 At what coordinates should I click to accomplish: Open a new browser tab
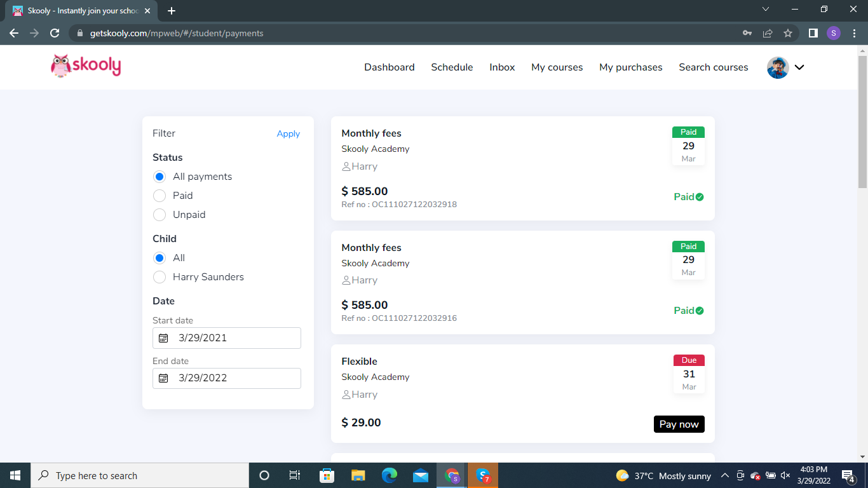click(x=172, y=11)
